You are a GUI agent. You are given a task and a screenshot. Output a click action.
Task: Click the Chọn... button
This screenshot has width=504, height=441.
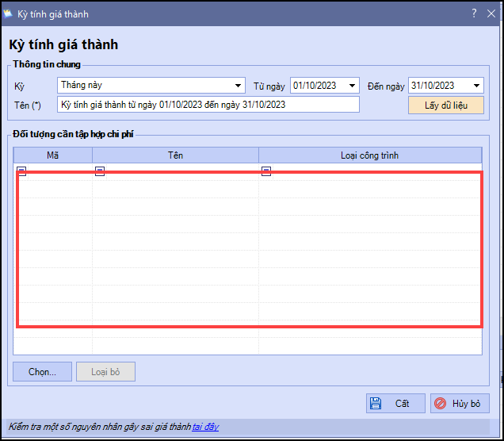pyautogui.click(x=42, y=371)
